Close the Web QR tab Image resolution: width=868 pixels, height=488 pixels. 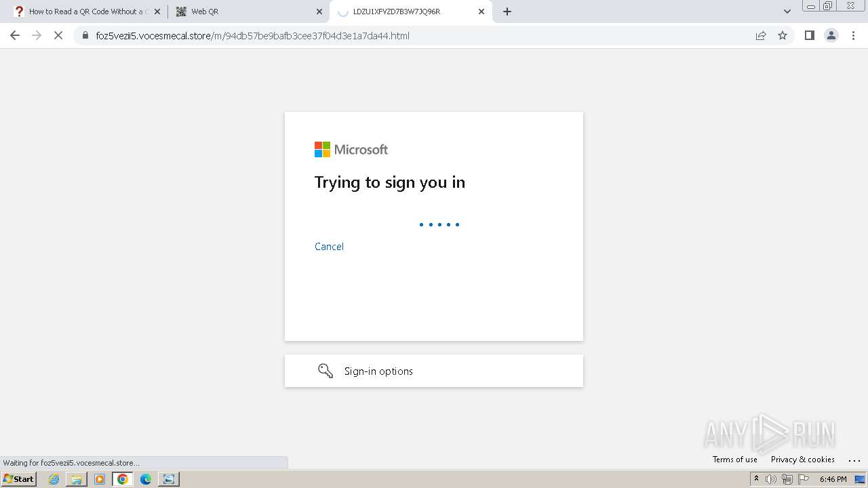(x=319, y=12)
